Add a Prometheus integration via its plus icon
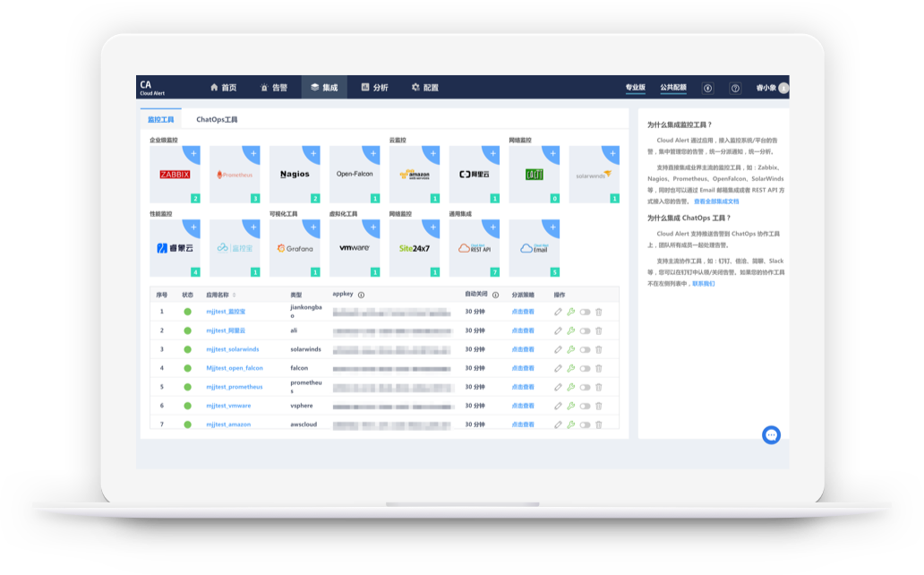This screenshot has width=924, height=575. [253, 153]
